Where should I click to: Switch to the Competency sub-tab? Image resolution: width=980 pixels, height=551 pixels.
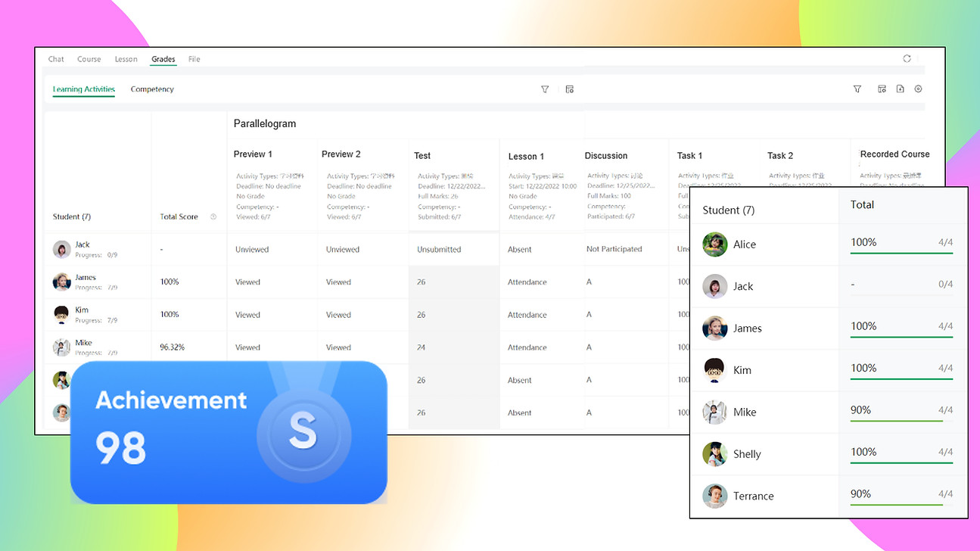pyautogui.click(x=152, y=89)
